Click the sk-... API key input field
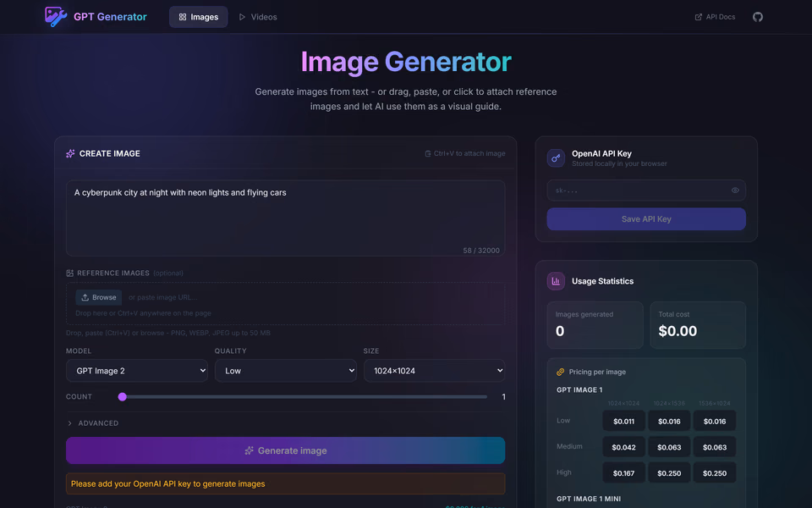 click(x=645, y=190)
